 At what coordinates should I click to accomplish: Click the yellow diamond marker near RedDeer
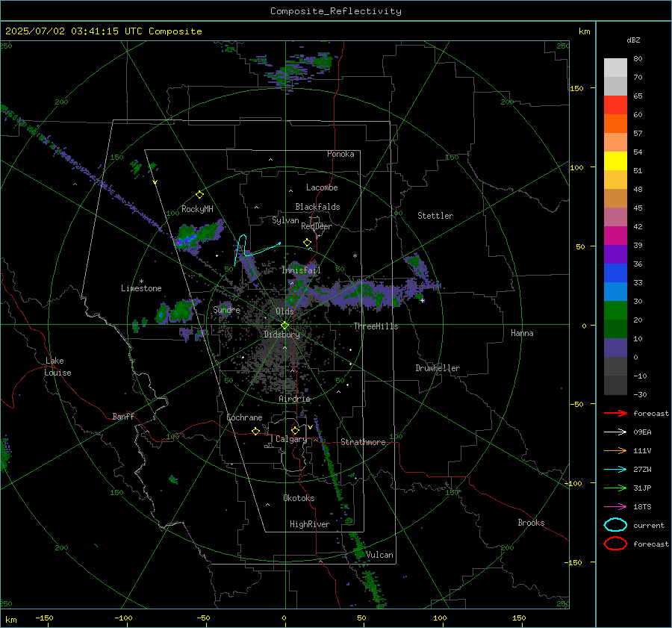[x=307, y=243]
